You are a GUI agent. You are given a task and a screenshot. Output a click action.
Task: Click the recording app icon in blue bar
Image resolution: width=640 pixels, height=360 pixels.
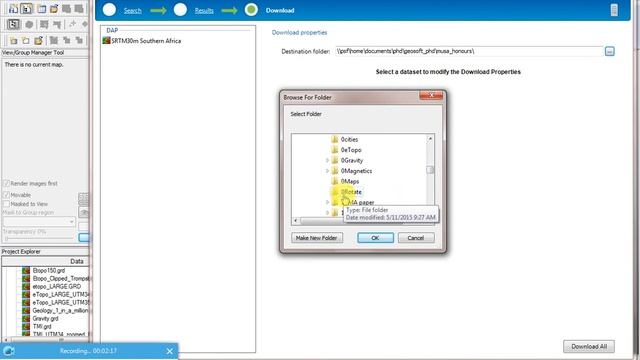point(9,351)
